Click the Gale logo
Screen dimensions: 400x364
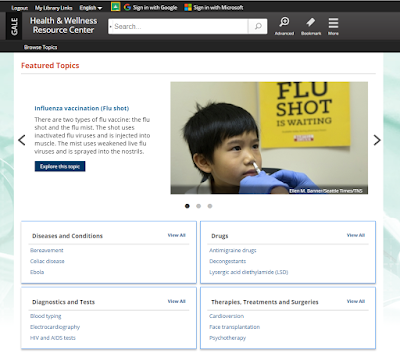pos(14,27)
